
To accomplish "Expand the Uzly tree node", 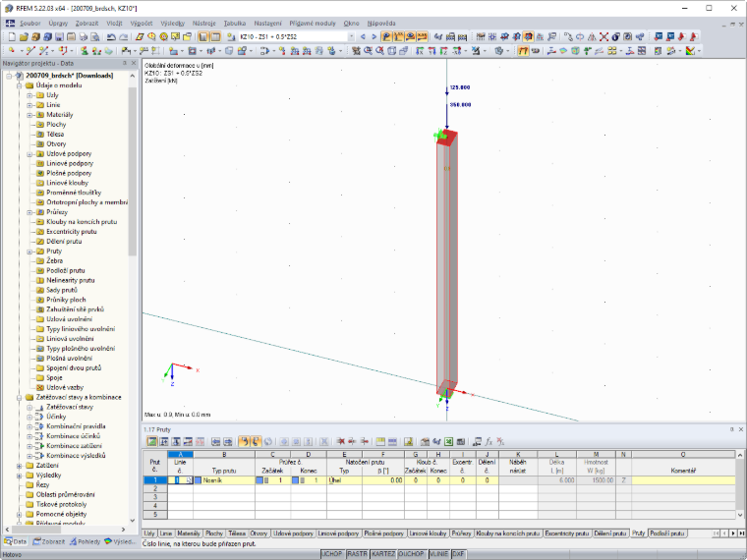I will (29, 95).
